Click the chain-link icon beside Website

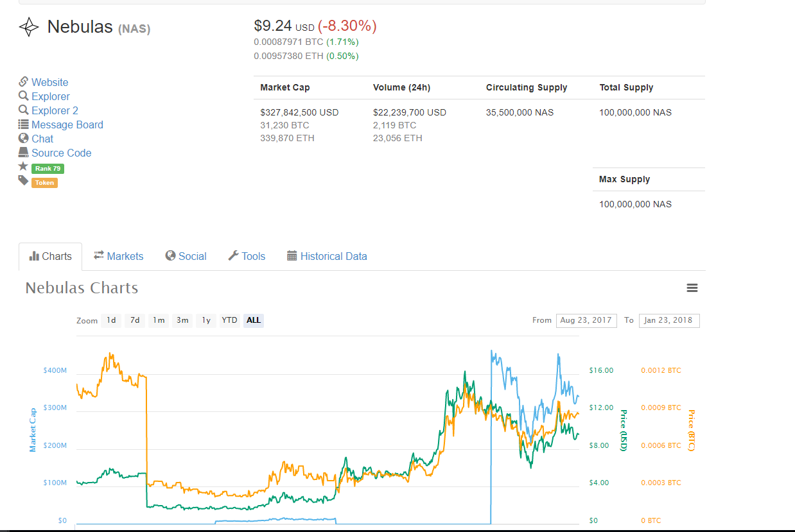(24, 82)
